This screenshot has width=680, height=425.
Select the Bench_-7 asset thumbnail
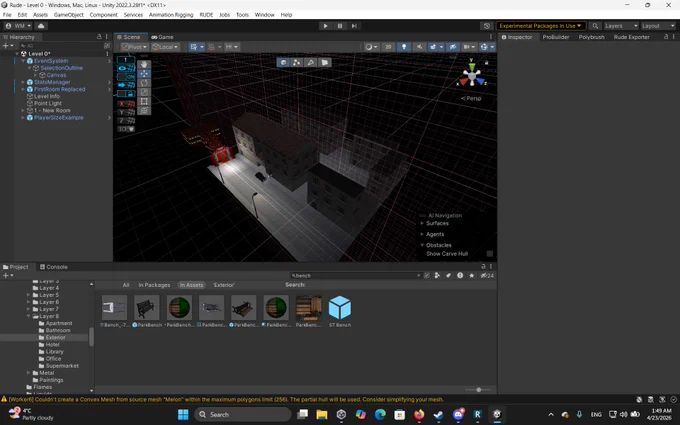pyautogui.click(x=114, y=311)
